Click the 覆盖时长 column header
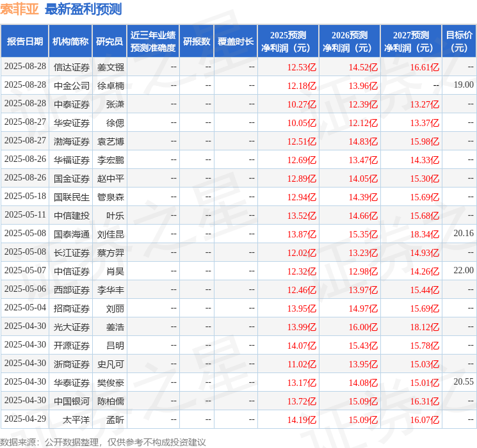Image resolution: width=477 pixels, height=448 pixels. (236, 42)
